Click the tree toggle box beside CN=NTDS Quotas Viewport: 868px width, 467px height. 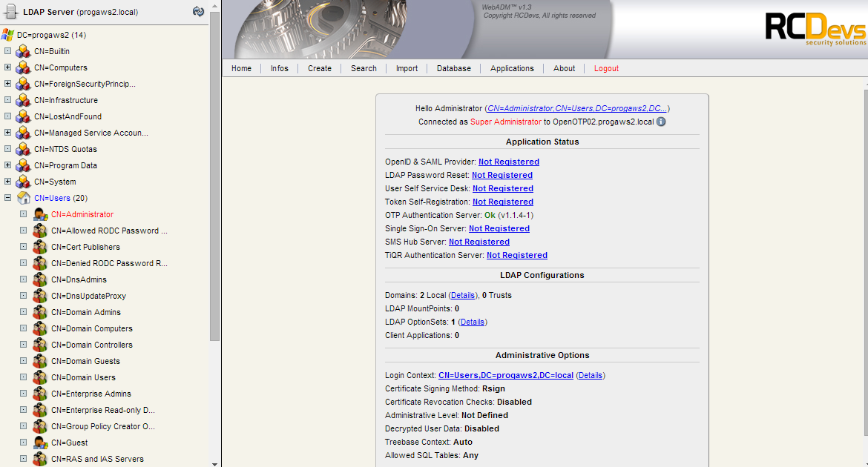click(7, 150)
